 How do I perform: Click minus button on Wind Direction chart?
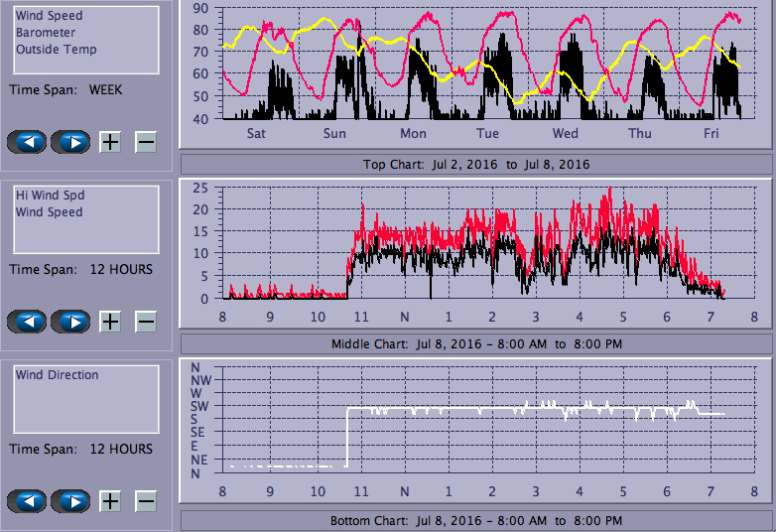(x=146, y=501)
